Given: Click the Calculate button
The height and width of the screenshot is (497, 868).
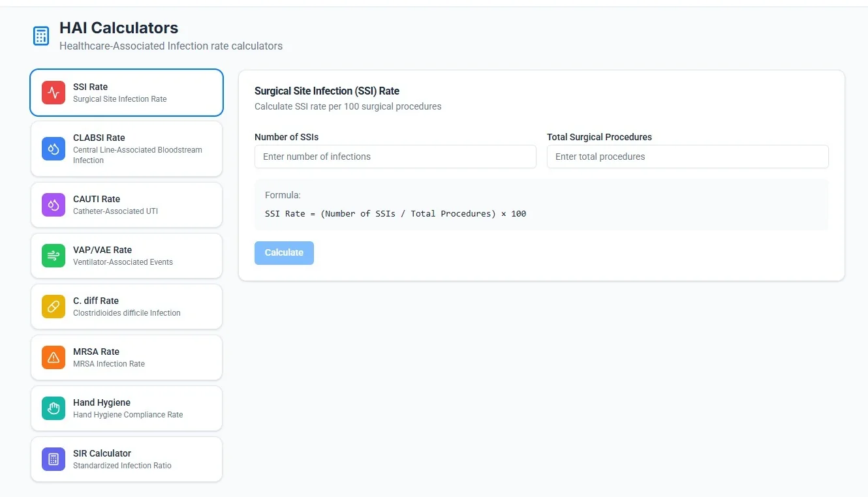Looking at the screenshot, I should click(284, 253).
